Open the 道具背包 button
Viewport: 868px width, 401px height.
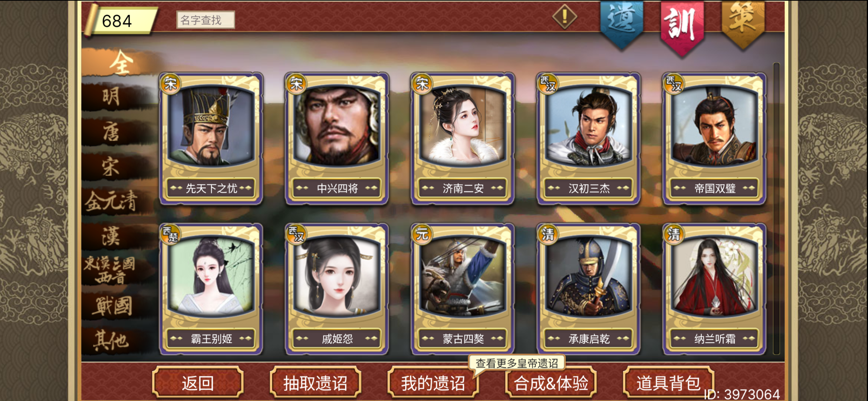pos(668,382)
